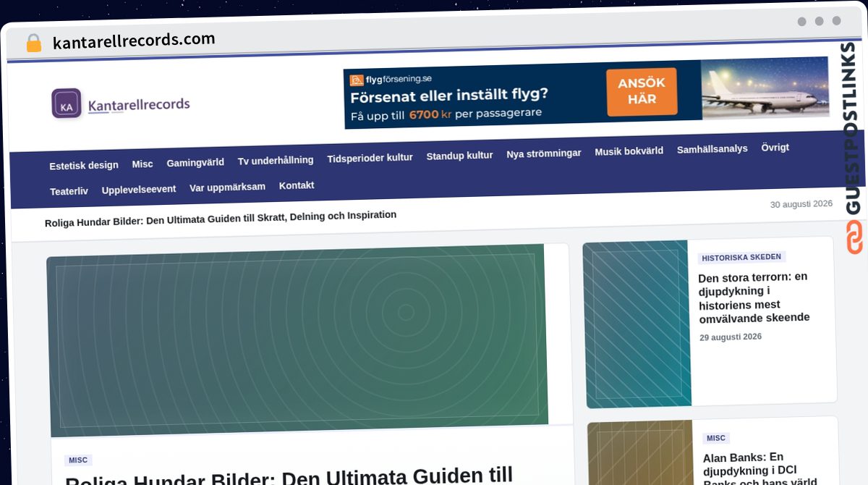Viewport: 868px width, 485px height.
Task: Open Musik bokvärld category
Action: [629, 151]
